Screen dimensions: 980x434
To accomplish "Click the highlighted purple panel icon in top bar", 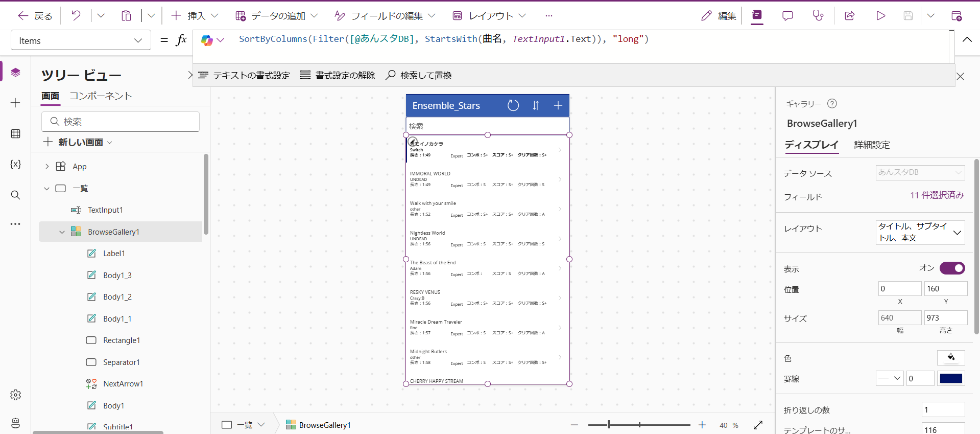I will 757,16.
